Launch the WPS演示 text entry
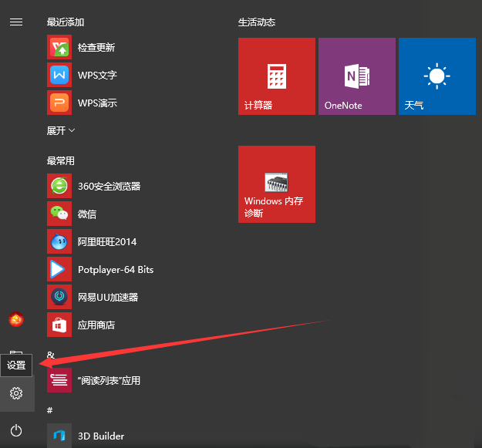The height and width of the screenshot is (448, 482). click(x=97, y=103)
